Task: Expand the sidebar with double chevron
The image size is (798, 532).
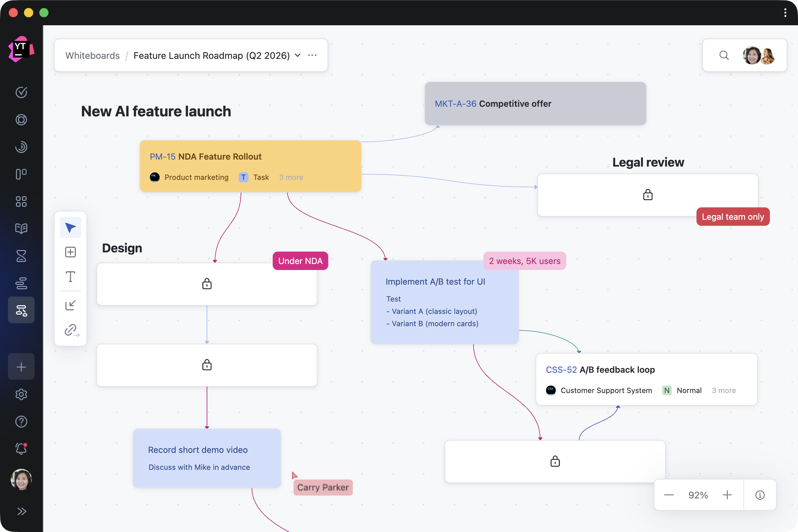Action: [x=21, y=511]
